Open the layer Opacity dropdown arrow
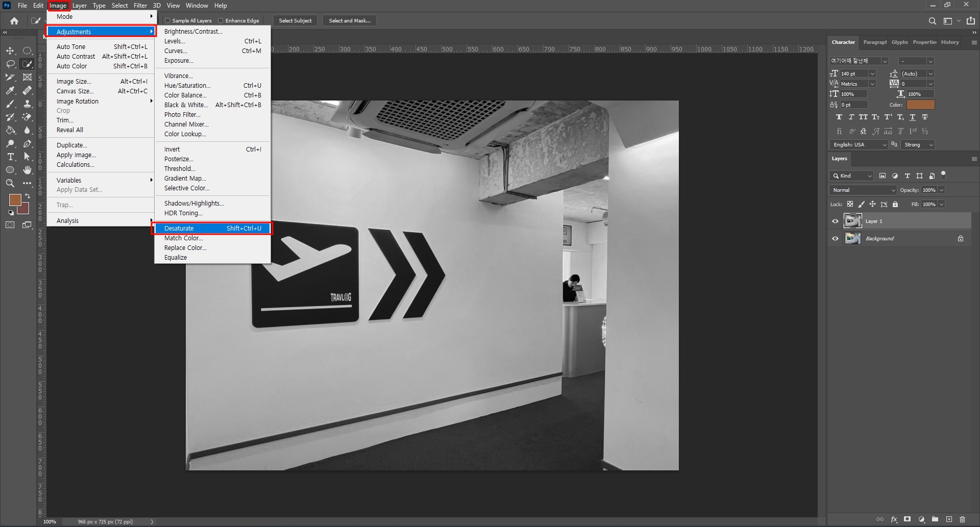The image size is (980, 527). coord(942,190)
